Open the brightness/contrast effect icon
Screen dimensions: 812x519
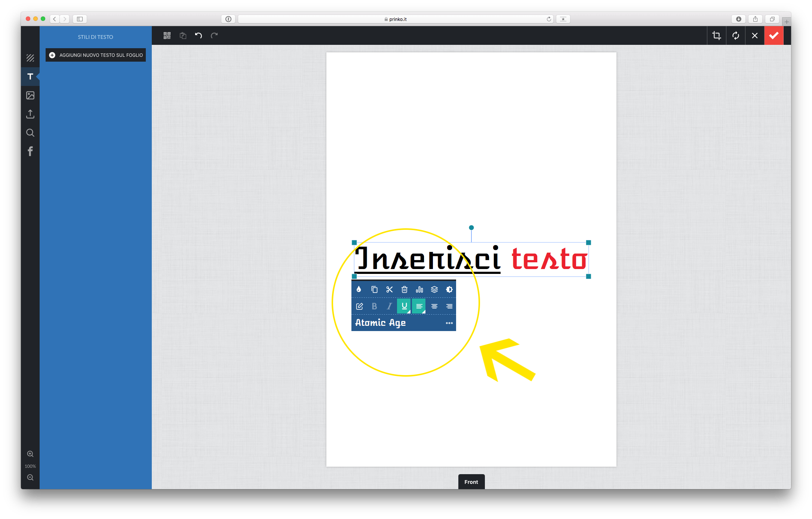pyautogui.click(x=449, y=289)
